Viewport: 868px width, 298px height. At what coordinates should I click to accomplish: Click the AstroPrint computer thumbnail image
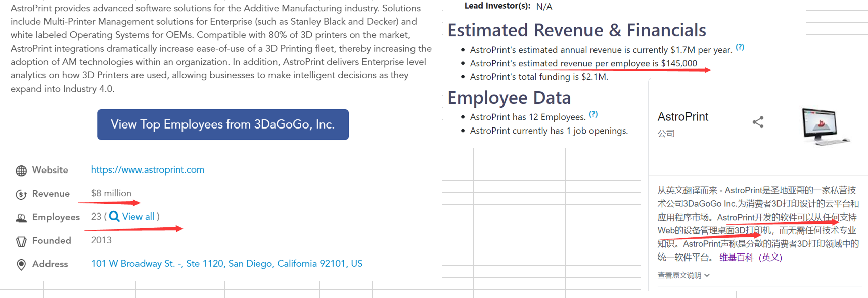[x=824, y=126]
